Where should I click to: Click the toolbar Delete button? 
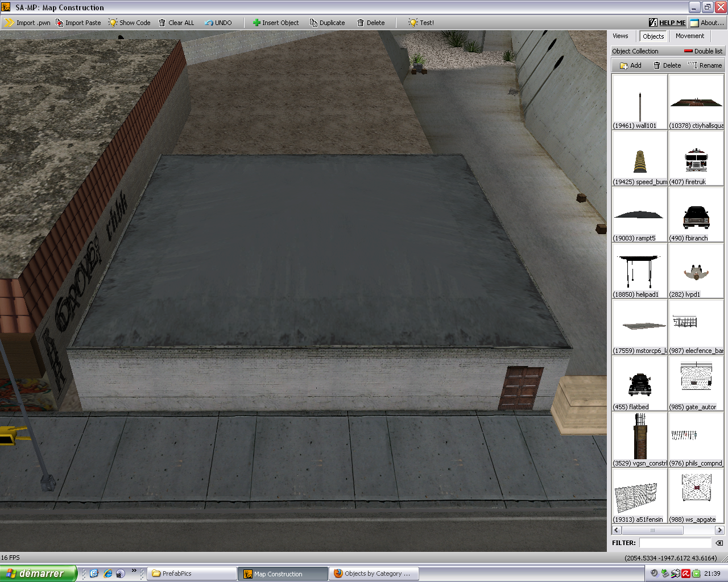pos(371,23)
